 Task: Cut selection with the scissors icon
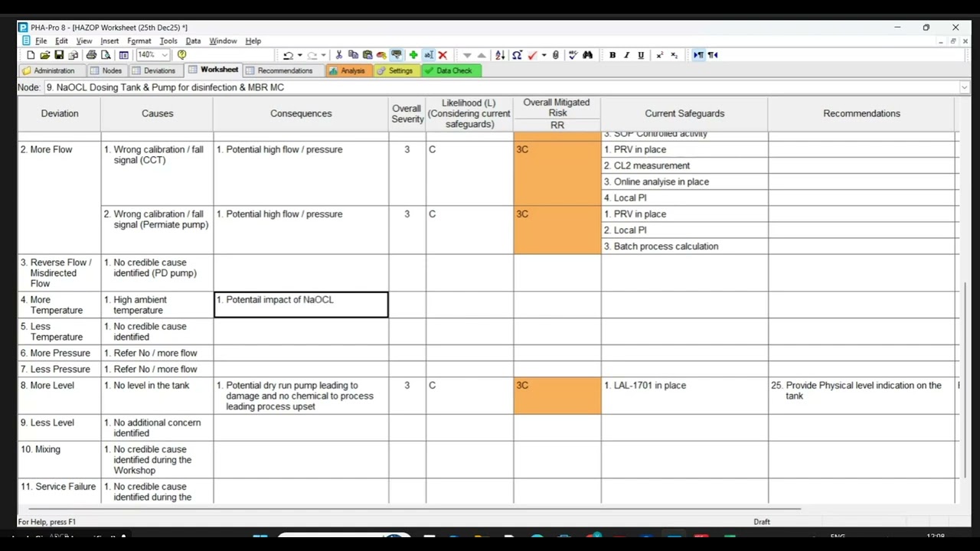(339, 55)
